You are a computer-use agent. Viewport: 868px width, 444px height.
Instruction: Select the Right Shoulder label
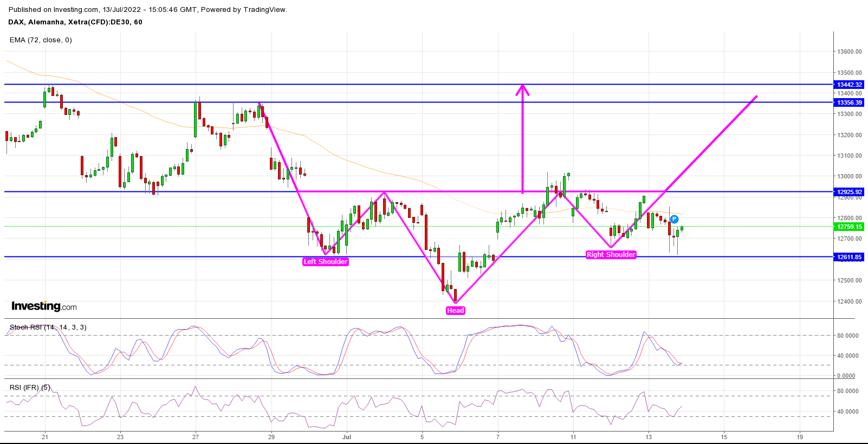611,255
